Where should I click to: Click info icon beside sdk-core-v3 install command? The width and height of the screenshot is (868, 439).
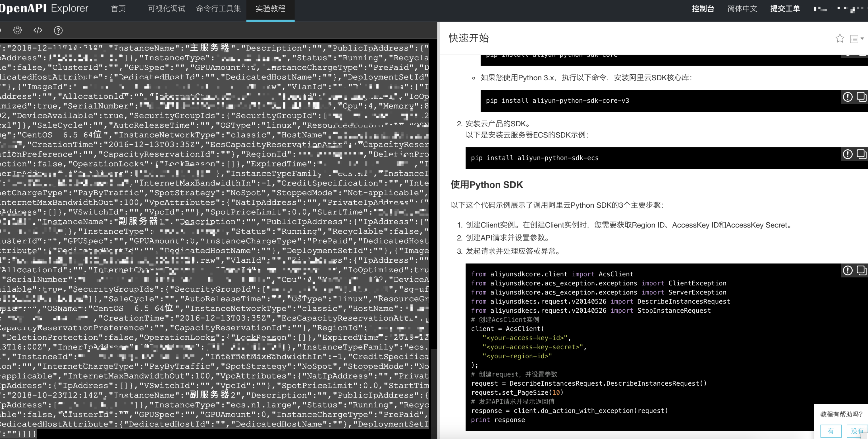(848, 97)
